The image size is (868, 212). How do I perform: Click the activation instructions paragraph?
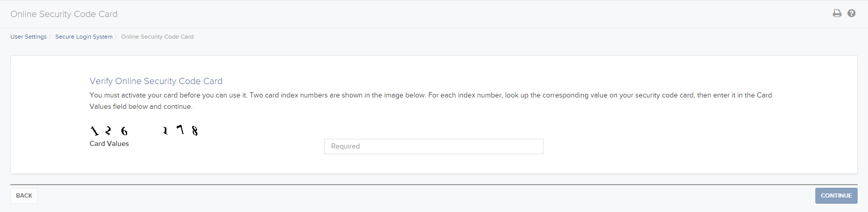tap(431, 101)
